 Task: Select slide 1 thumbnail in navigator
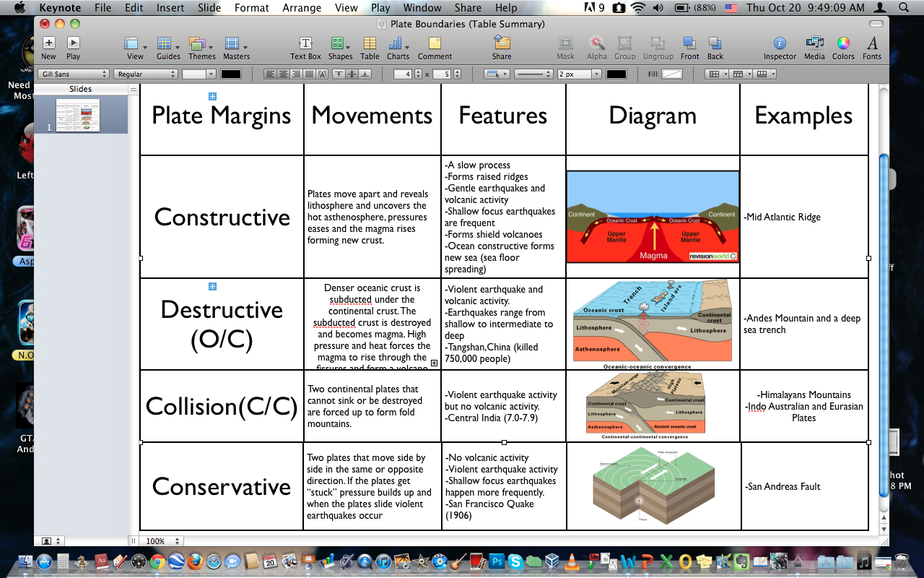coord(77,116)
